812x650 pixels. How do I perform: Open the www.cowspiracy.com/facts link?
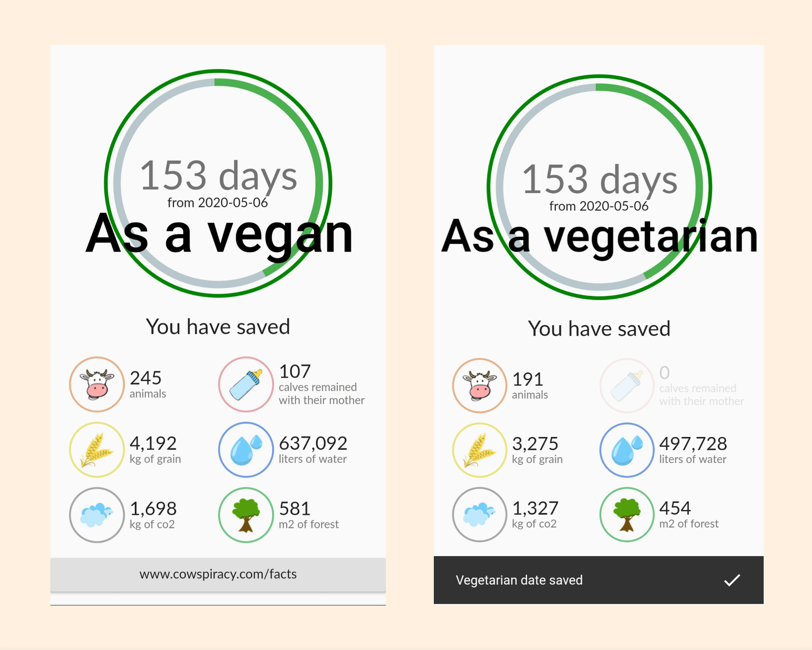[218, 574]
